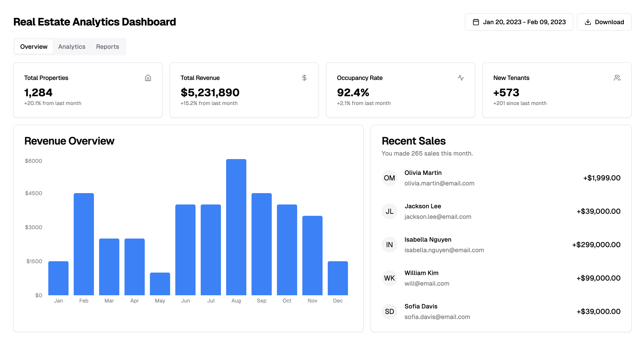
Task: Click the home icon on Total Properties card
Action: tap(148, 78)
